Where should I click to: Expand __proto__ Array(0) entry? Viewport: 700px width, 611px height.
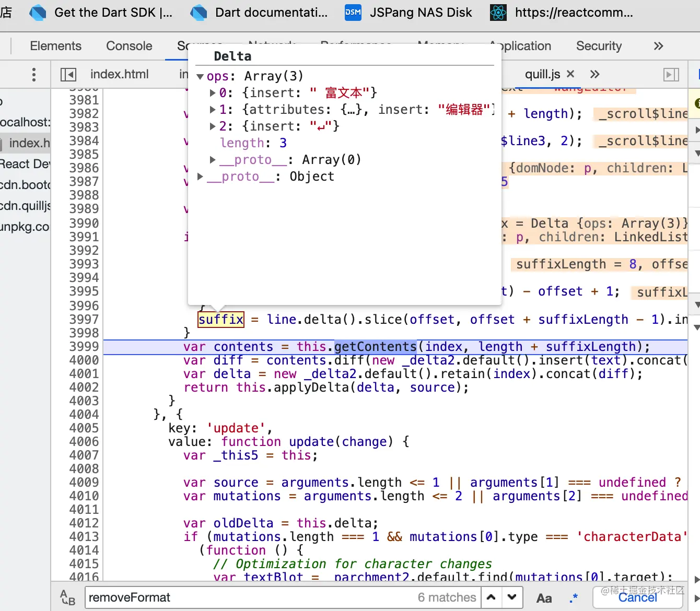tap(213, 160)
